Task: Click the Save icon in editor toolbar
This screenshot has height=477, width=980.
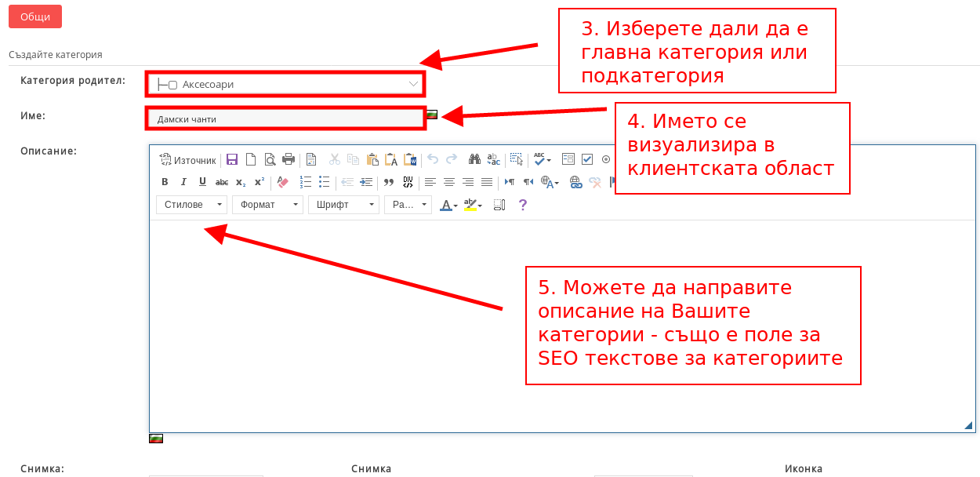Action: pyautogui.click(x=232, y=159)
